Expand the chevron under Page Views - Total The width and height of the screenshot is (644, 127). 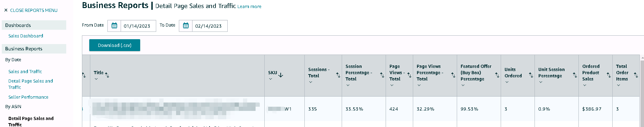pyautogui.click(x=392, y=85)
